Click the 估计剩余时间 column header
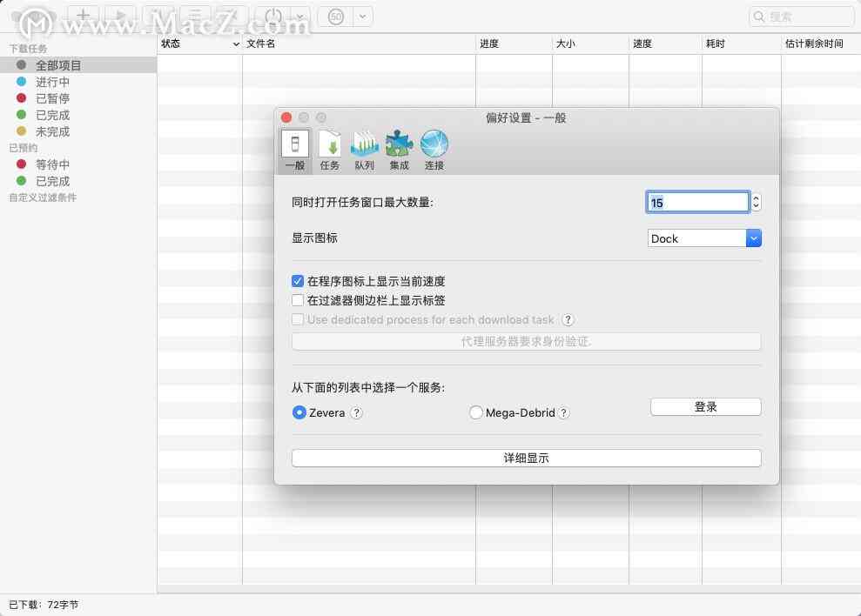This screenshot has width=861, height=616. (x=821, y=44)
